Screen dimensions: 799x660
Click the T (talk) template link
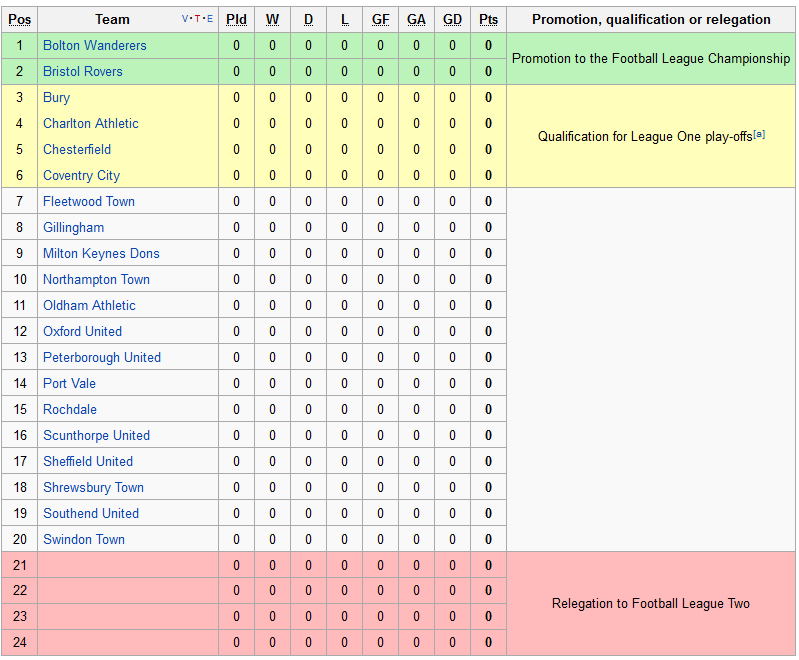[x=198, y=19]
